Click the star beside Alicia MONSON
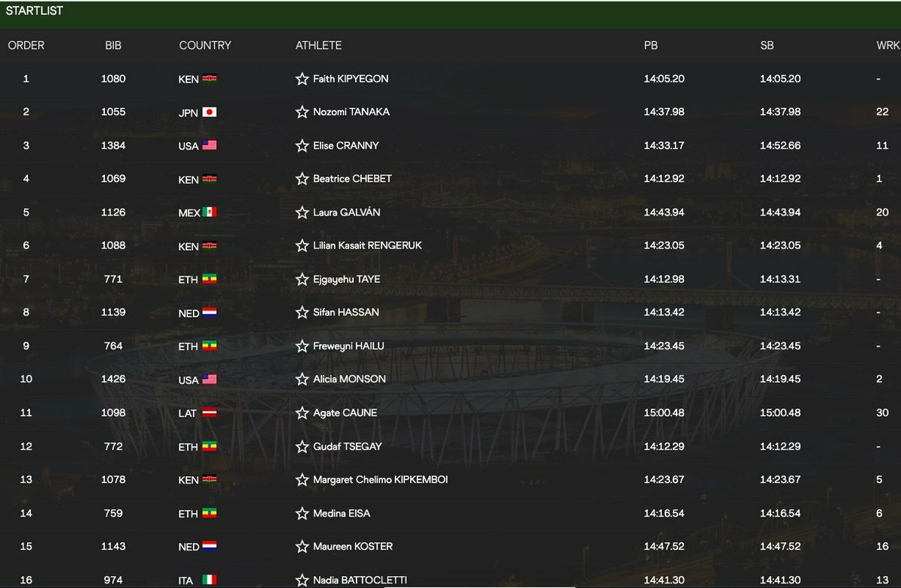Viewport: 901px width, 588px height. tap(302, 379)
